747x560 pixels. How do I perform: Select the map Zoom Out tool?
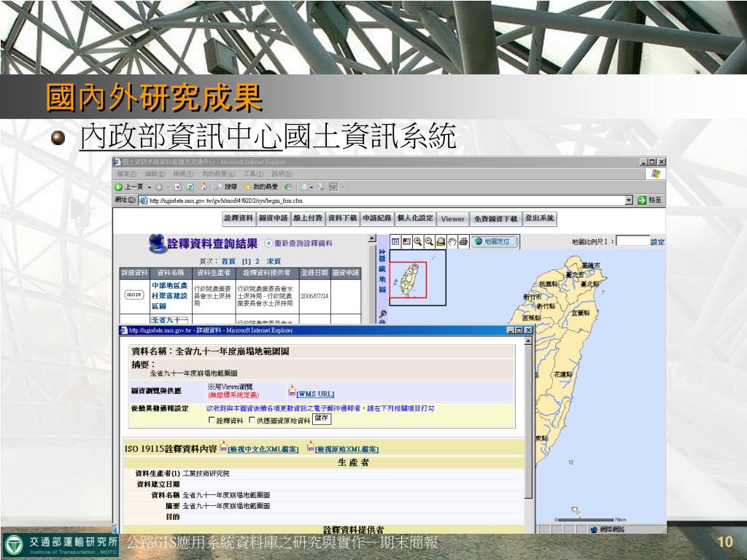coord(429,241)
